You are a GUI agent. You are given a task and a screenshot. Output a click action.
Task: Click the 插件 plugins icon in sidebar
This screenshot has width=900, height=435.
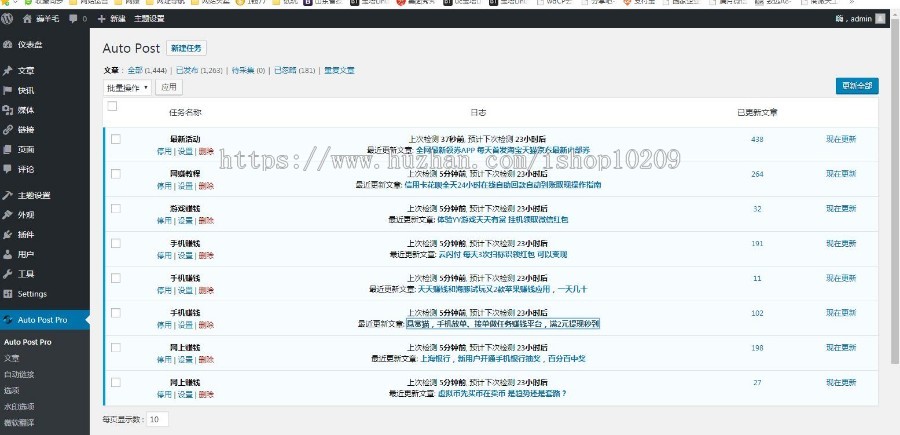[8, 234]
